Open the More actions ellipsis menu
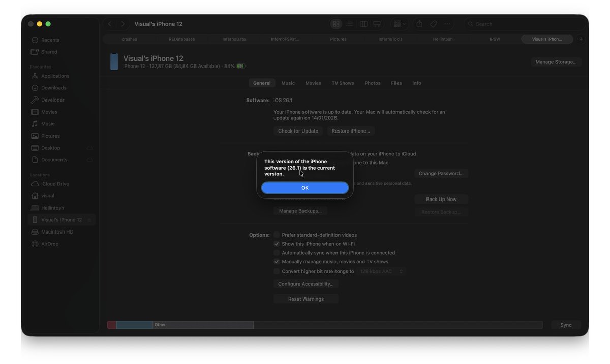Viewport: 610px width, 364px height. click(447, 24)
